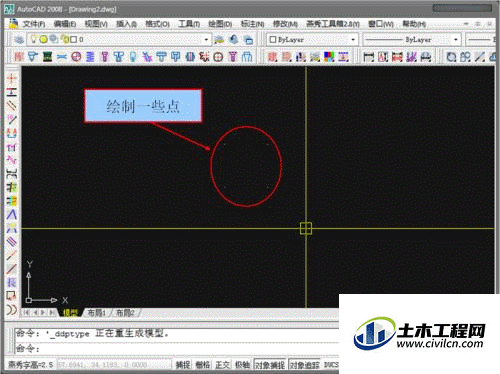
Task: Open the 格式 menu
Action: tap(158, 24)
